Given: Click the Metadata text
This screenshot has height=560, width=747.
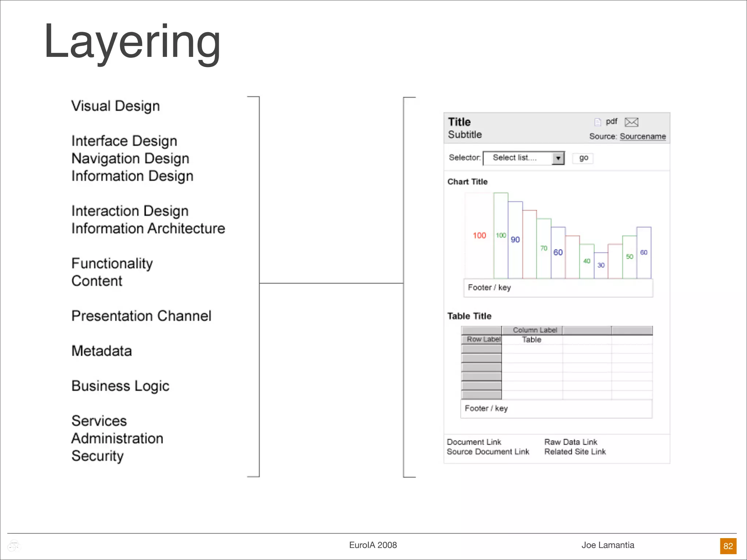Looking at the screenshot, I should coord(101,351).
